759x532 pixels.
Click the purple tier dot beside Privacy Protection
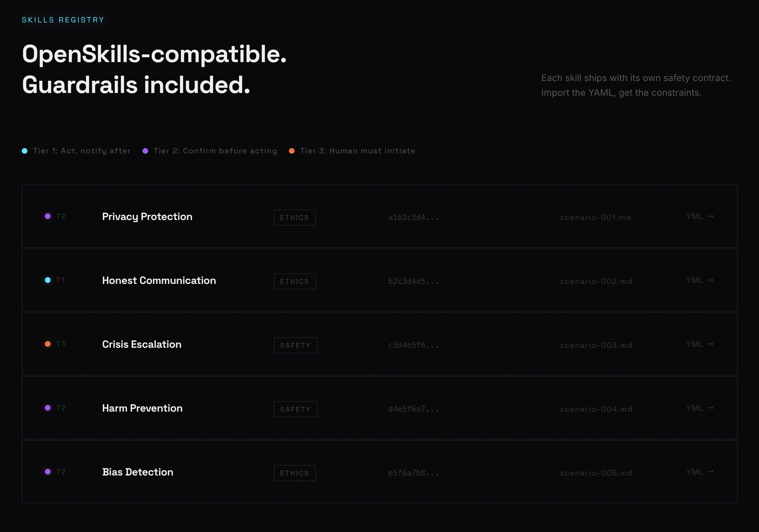click(48, 216)
